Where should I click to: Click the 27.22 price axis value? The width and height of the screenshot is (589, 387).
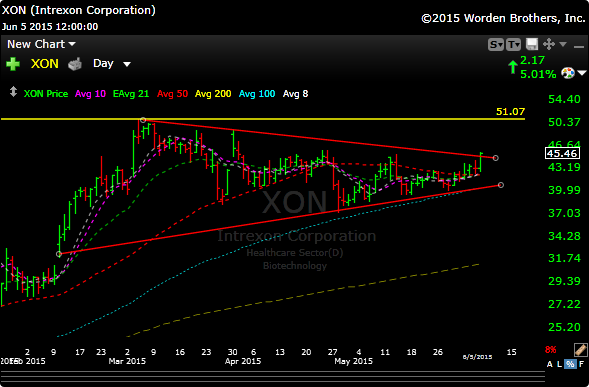pos(564,304)
